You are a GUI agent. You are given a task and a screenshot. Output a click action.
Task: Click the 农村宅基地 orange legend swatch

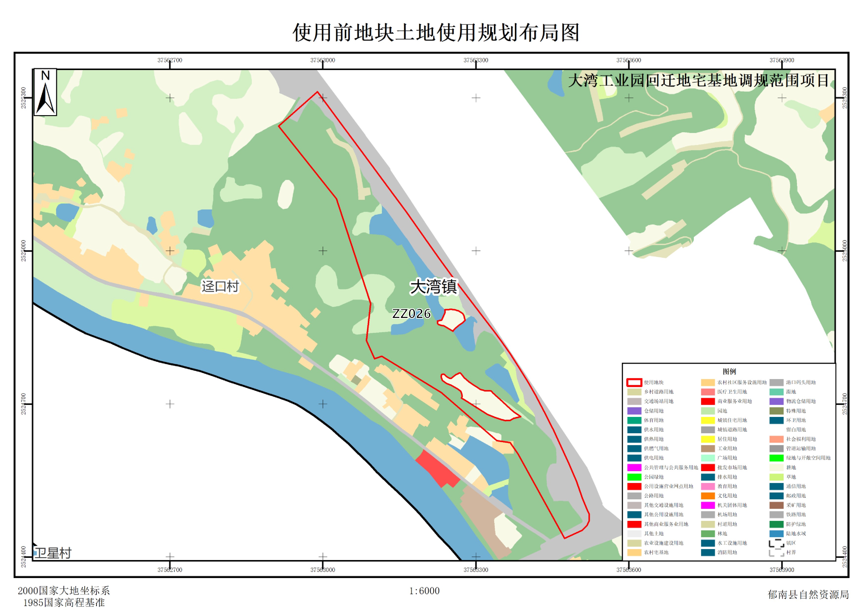(634, 553)
